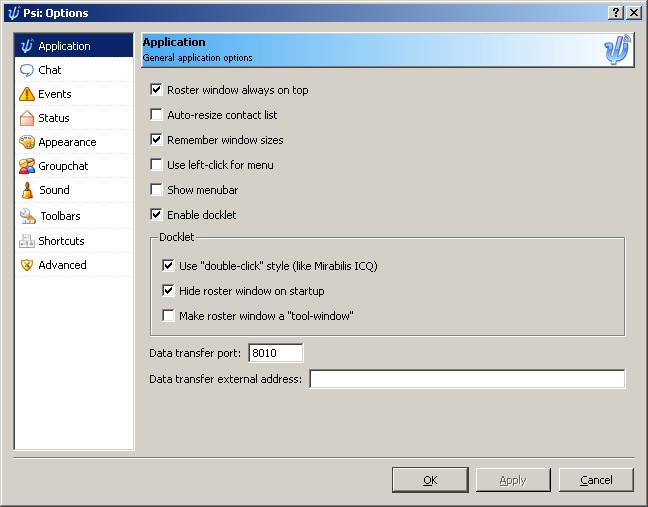The width and height of the screenshot is (648, 507).
Task: Click the "Data transfer external address:" label
Action: point(225,379)
